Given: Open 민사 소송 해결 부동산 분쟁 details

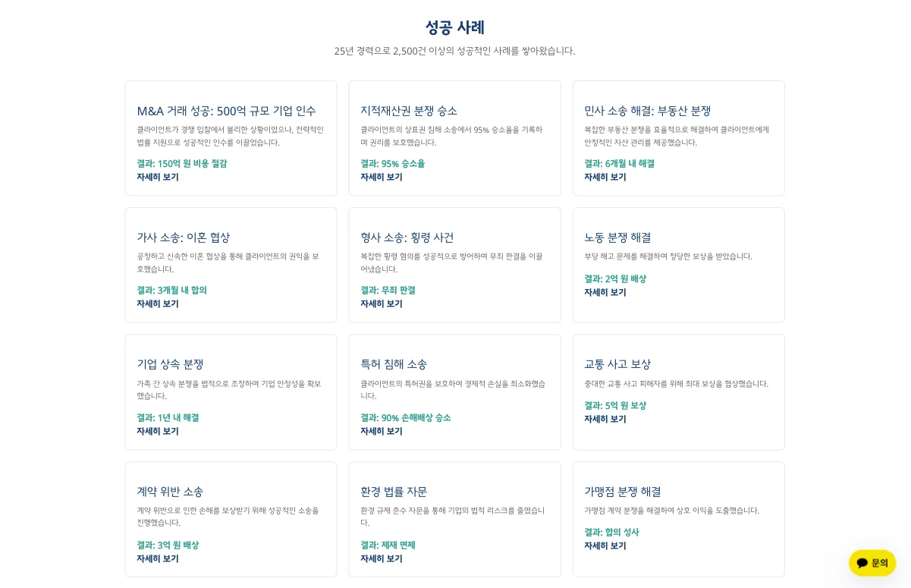Looking at the screenshot, I should pos(605,177).
